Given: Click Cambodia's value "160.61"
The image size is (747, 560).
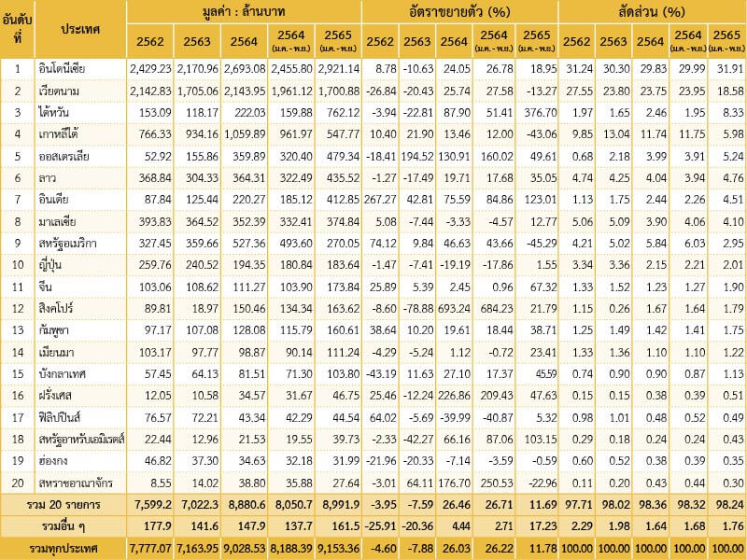Looking at the screenshot, I should pos(344,330).
